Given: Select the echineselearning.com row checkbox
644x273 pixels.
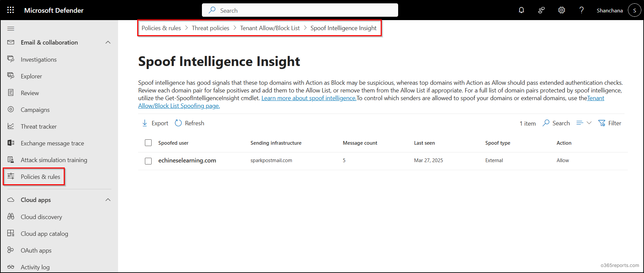Looking at the screenshot, I should (148, 161).
